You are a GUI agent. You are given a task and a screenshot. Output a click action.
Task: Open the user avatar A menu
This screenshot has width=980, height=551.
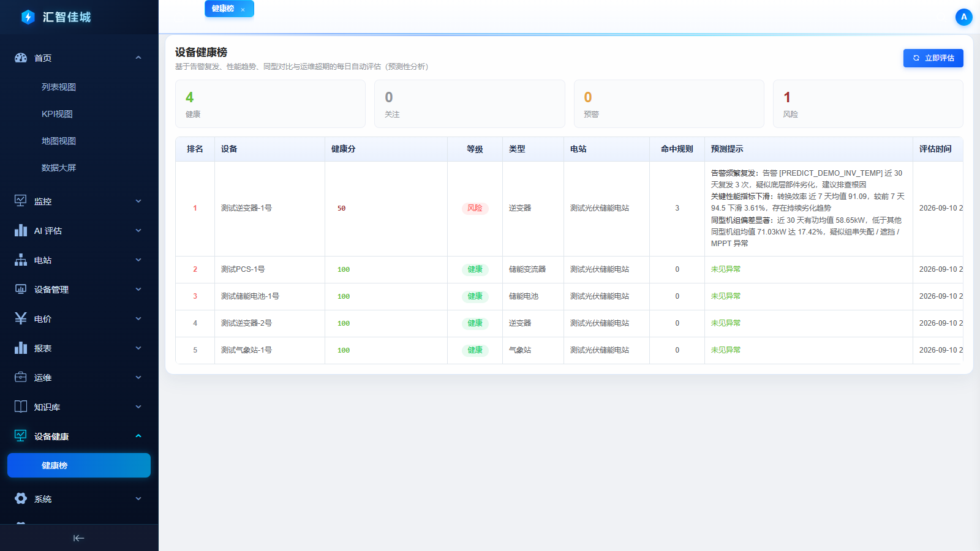click(963, 17)
